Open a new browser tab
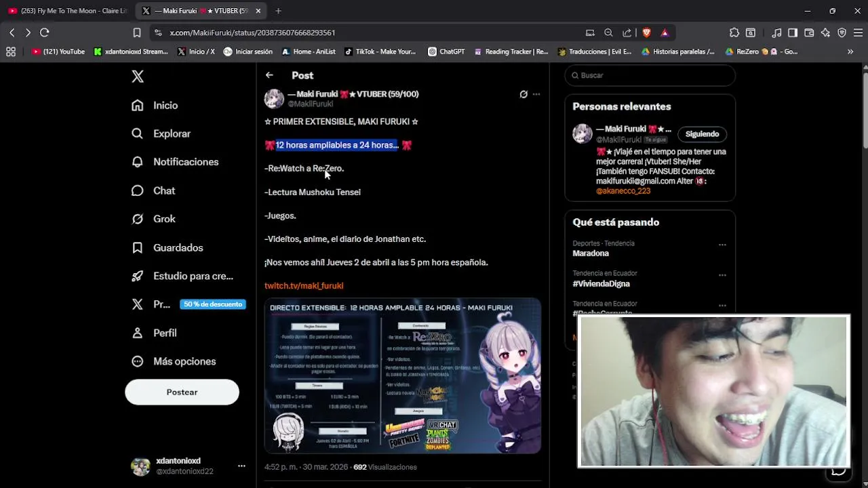This screenshot has width=868, height=488. tap(278, 11)
